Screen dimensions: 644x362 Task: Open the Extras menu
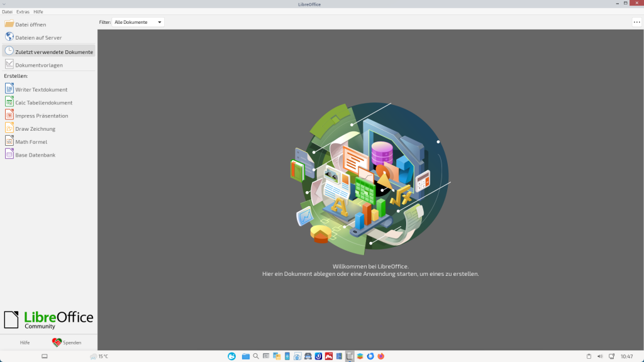point(23,12)
